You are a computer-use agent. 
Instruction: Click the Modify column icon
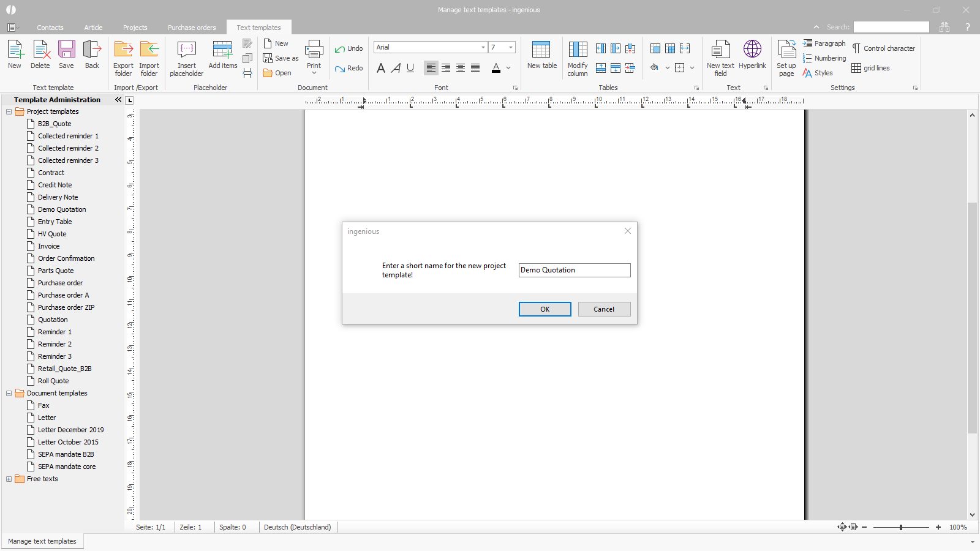[x=577, y=50]
